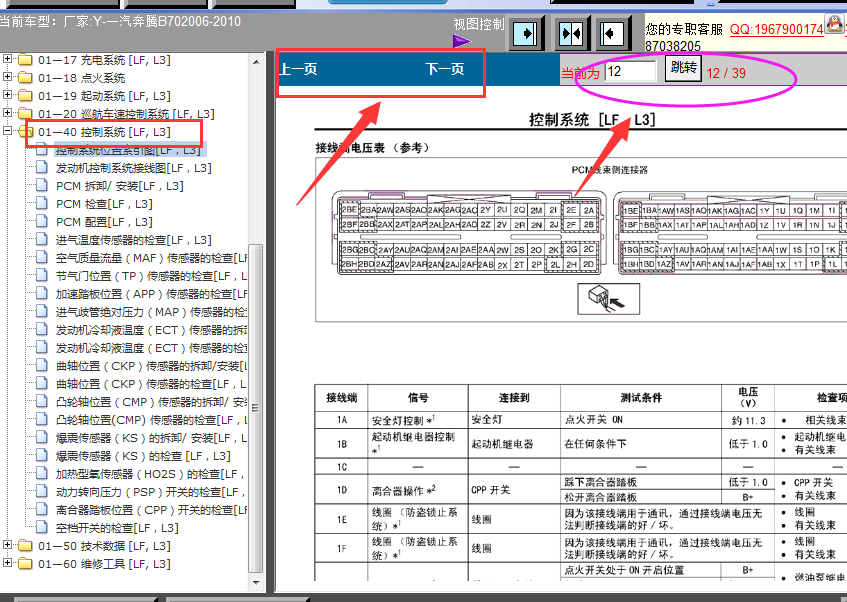Open 曲轴位置 (CKP) 传感器的检查 document

click(x=151, y=384)
